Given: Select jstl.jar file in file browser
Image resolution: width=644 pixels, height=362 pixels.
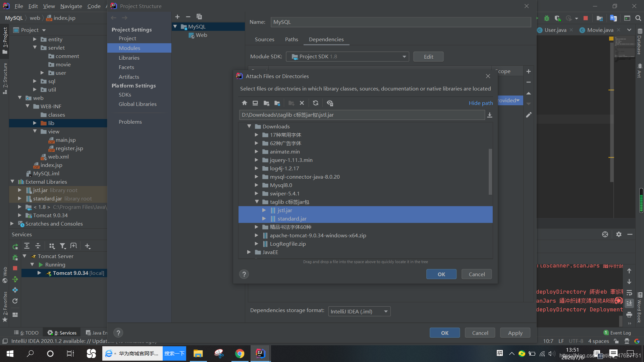Looking at the screenshot, I should tap(285, 210).
